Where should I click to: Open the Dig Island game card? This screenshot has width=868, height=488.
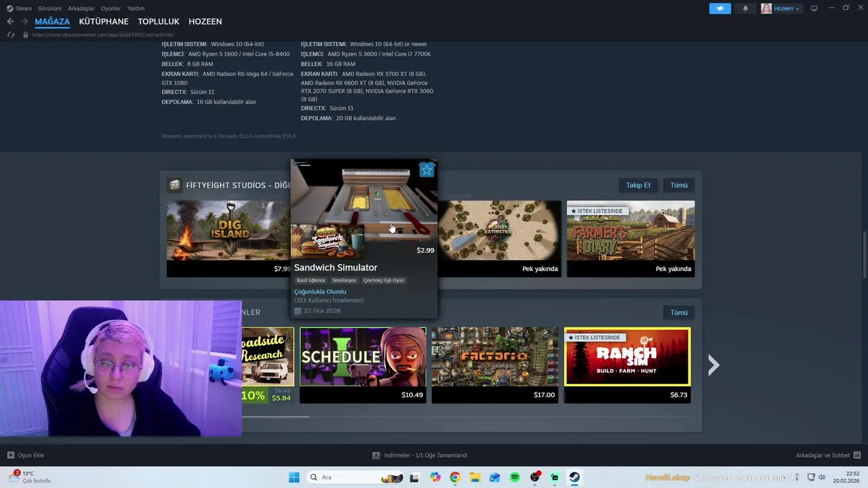pyautogui.click(x=229, y=239)
